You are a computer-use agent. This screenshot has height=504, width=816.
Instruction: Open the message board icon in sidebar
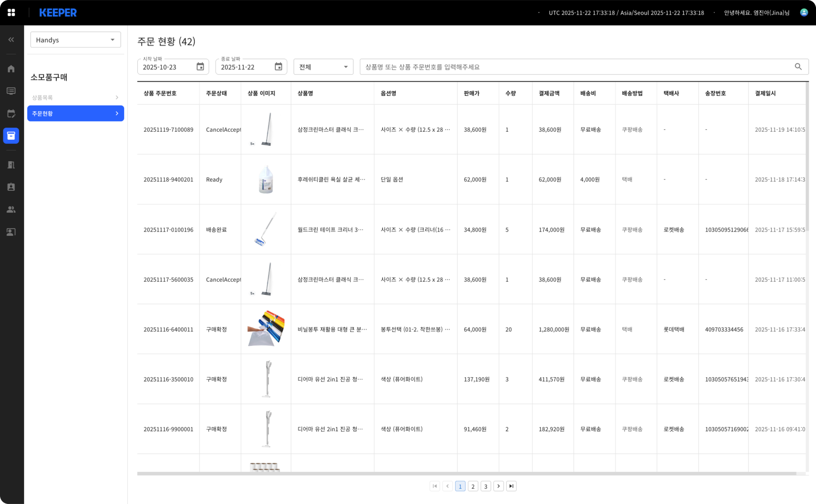[x=11, y=91]
